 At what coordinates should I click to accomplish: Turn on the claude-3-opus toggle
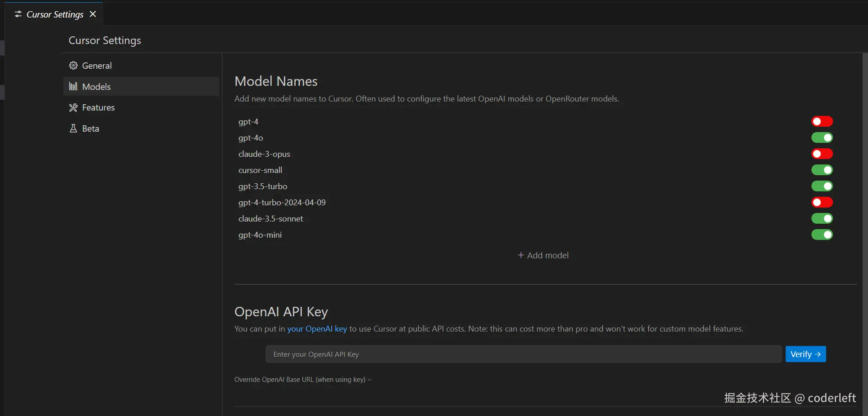pyautogui.click(x=822, y=154)
